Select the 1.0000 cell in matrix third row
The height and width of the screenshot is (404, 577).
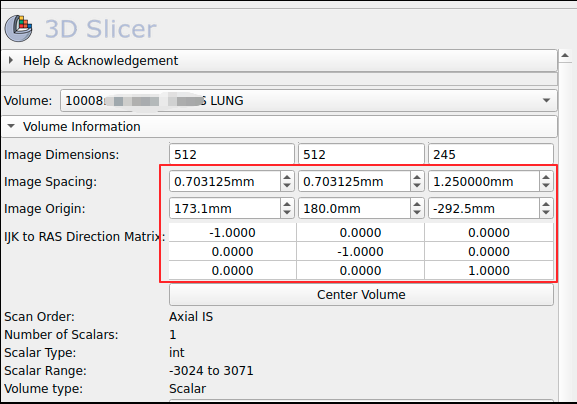pyautogui.click(x=489, y=270)
